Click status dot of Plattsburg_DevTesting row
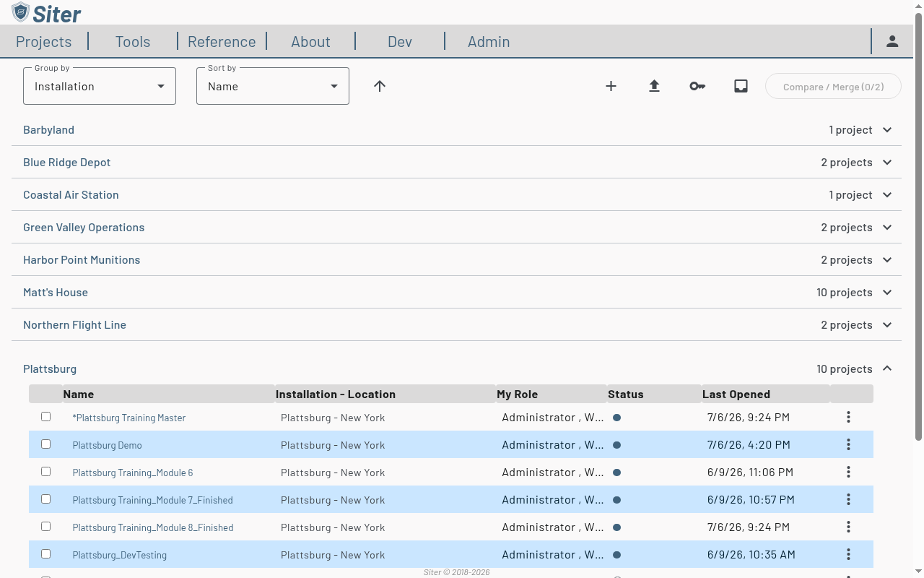 click(616, 555)
